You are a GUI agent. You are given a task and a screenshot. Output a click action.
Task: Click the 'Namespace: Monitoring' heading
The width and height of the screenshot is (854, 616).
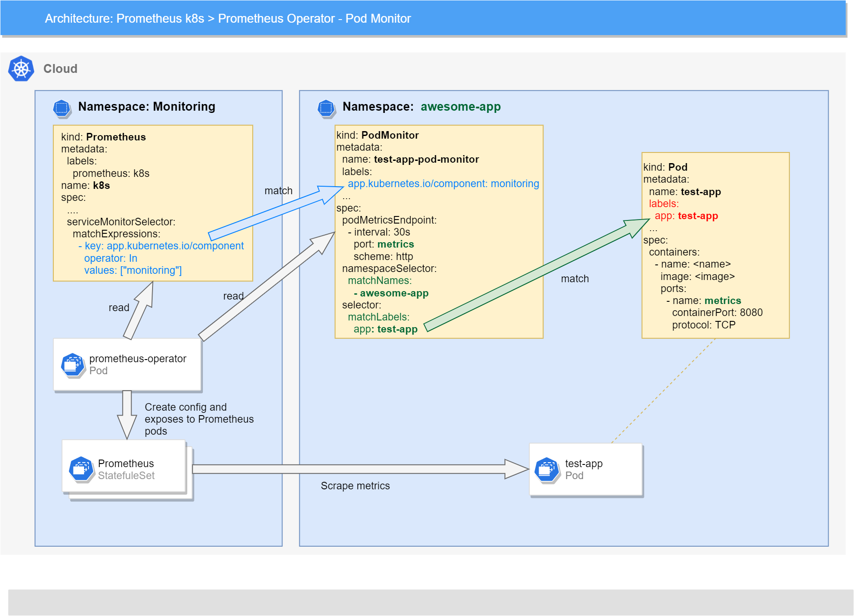pos(147,107)
